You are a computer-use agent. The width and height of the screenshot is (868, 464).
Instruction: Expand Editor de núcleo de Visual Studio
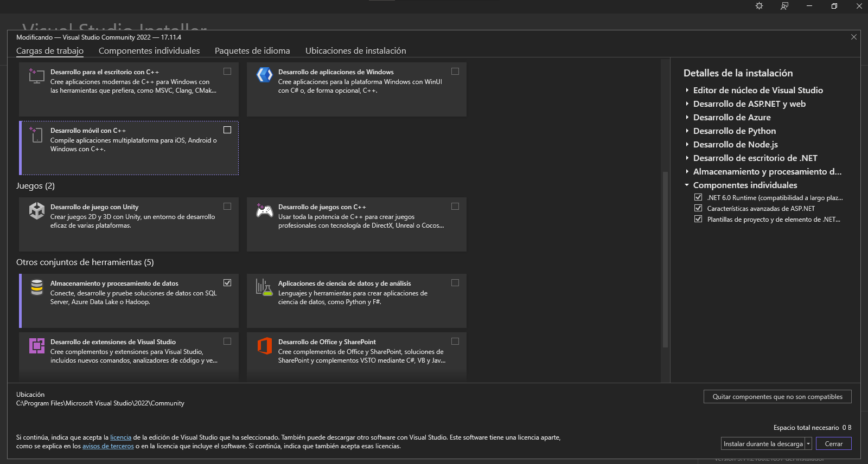[687, 90]
